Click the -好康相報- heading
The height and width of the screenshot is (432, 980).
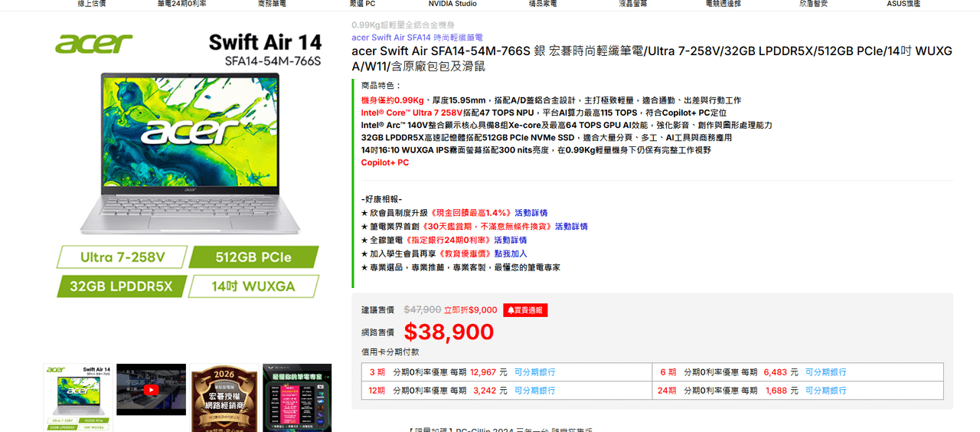tap(381, 199)
